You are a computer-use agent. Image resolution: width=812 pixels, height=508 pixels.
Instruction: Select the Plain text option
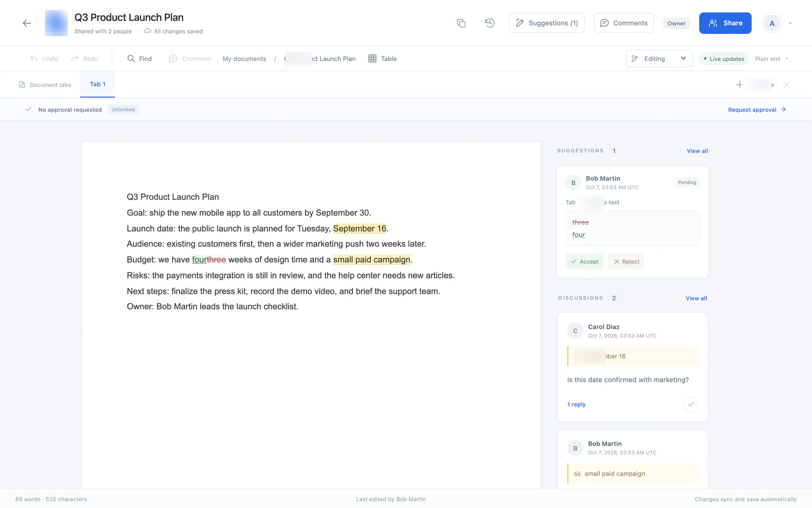(768, 59)
